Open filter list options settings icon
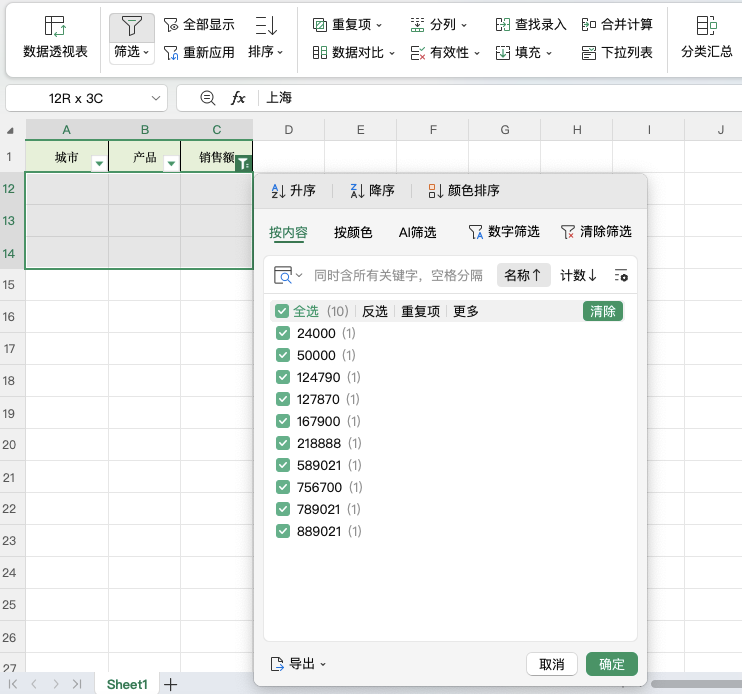The height and width of the screenshot is (694, 742). pyautogui.click(x=621, y=275)
